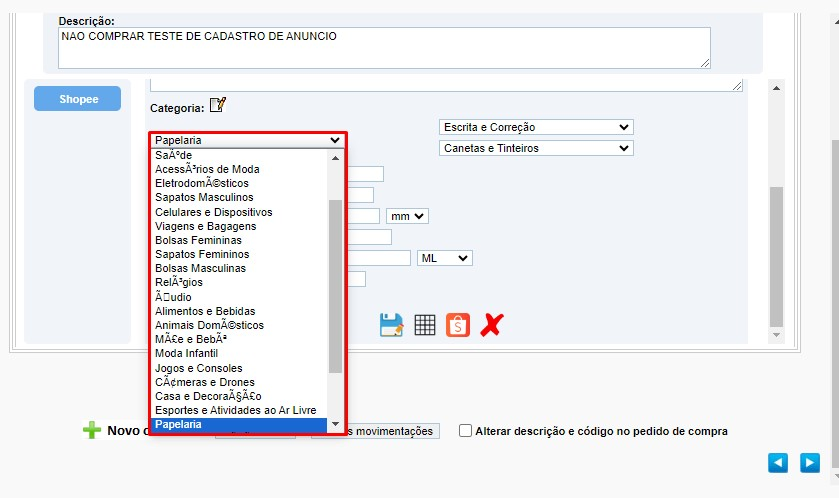The image size is (839, 498).
Task: Click the save floppy disk icon
Action: click(x=392, y=325)
